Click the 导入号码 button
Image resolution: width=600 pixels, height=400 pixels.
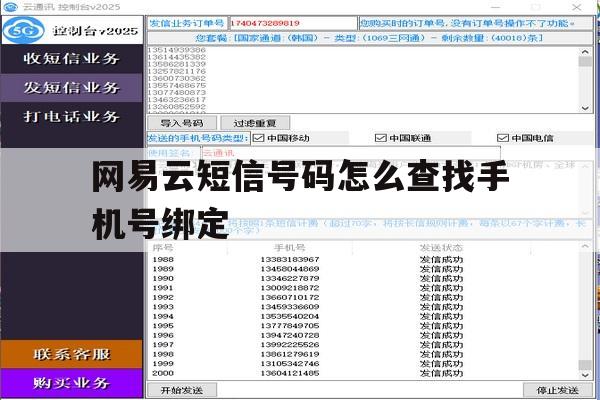[182, 123]
